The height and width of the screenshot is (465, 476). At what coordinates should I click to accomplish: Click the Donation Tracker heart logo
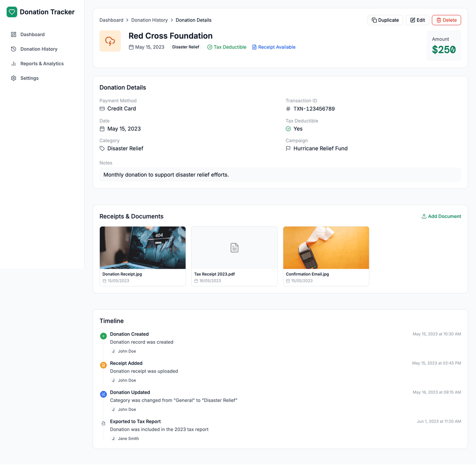12,12
